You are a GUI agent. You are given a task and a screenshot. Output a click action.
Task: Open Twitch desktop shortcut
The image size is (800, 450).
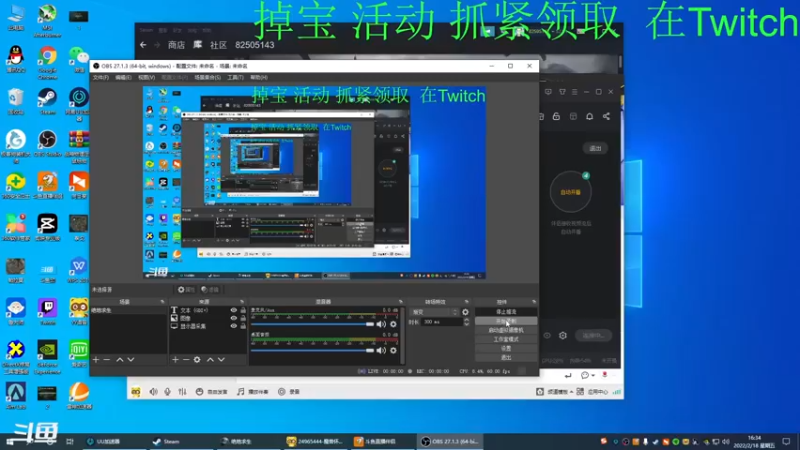tap(47, 312)
